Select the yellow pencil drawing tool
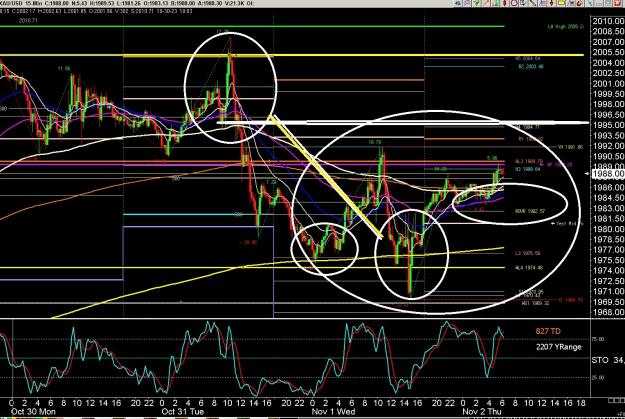This screenshot has height=419, width=625. click(485, 3)
